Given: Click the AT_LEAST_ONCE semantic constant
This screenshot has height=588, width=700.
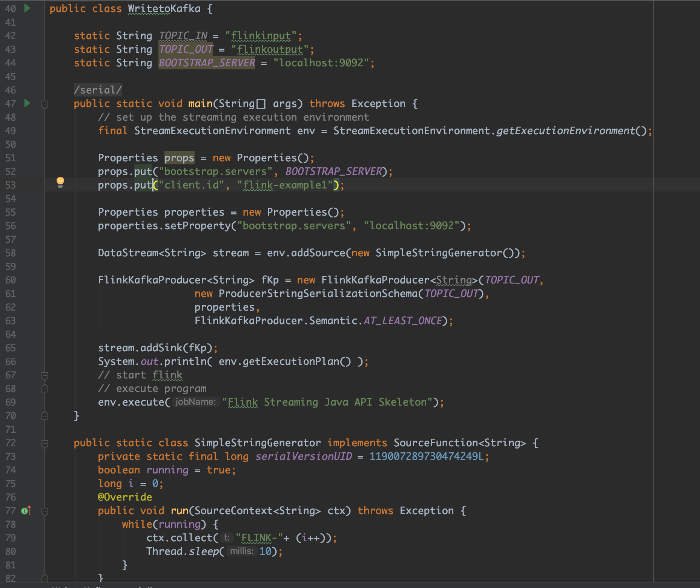Looking at the screenshot, I should [x=402, y=321].
